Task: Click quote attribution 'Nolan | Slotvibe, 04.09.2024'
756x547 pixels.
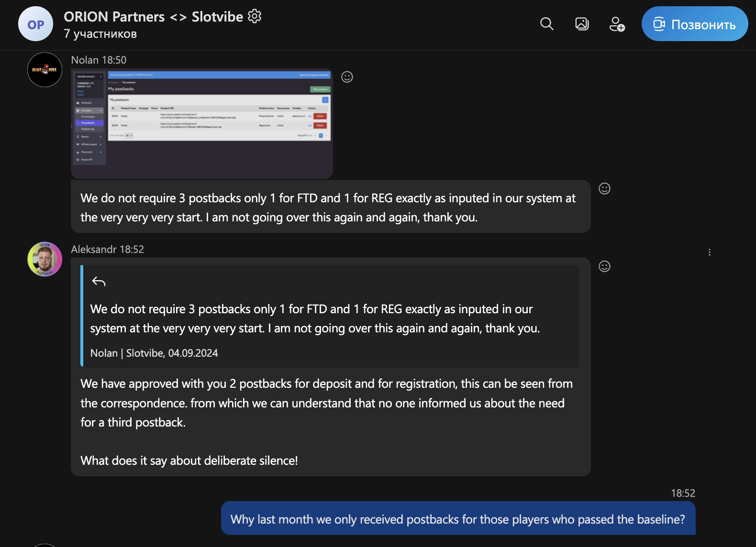Action: (154, 353)
